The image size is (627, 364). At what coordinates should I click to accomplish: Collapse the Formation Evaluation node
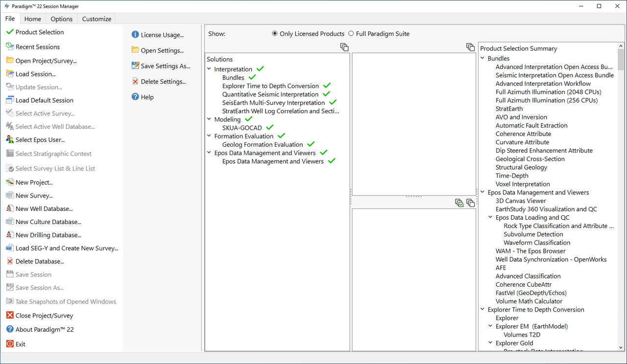pyautogui.click(x=209, y=136)
